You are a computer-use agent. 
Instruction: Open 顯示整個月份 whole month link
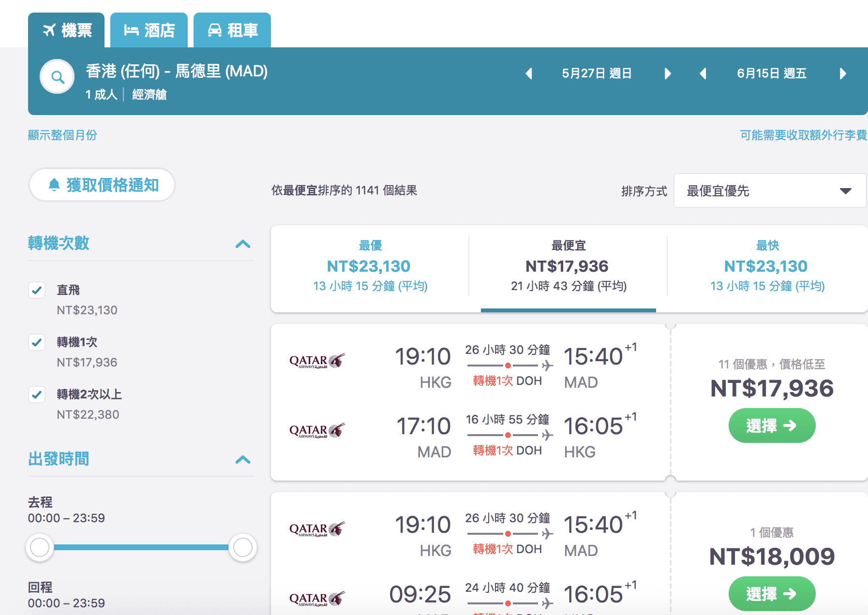[x=62, y=135]
